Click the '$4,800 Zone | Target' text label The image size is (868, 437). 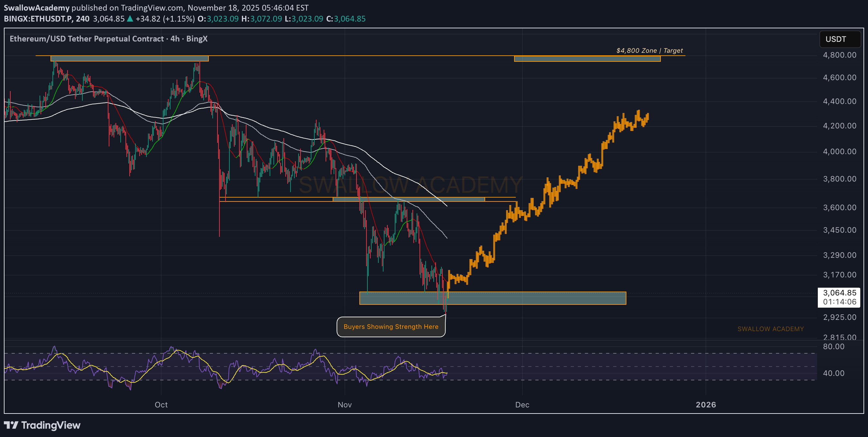[649, 51]
